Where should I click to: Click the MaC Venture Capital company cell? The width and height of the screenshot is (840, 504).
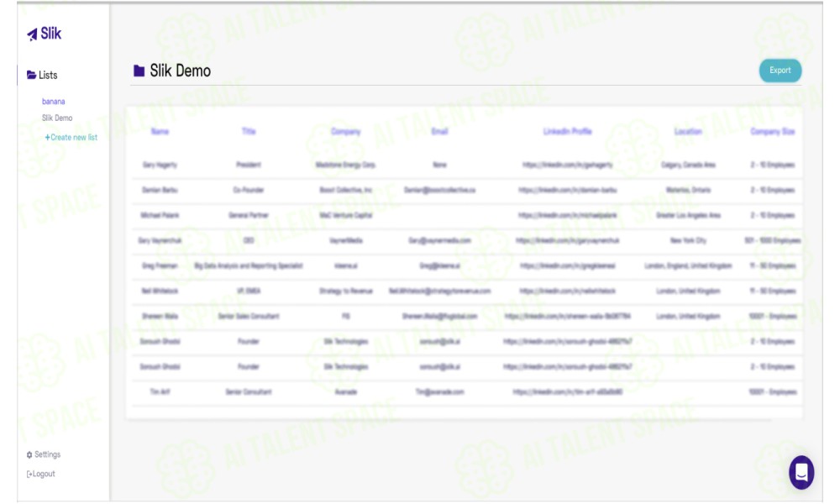(345, 215)
